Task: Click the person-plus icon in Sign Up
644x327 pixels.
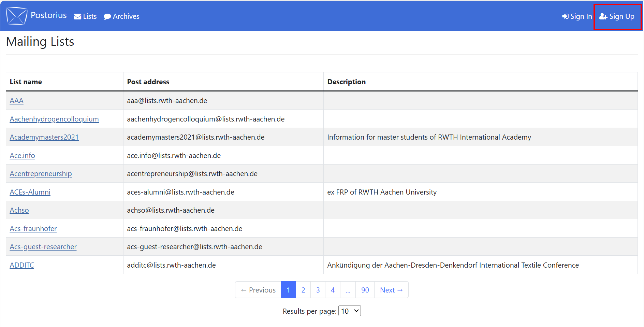Action: tap(603, 16)
